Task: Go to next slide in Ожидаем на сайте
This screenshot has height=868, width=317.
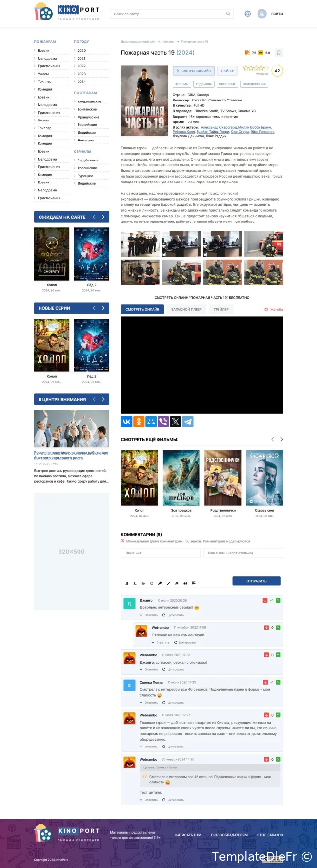Action: pyautogui.click(x=103, y=217)
